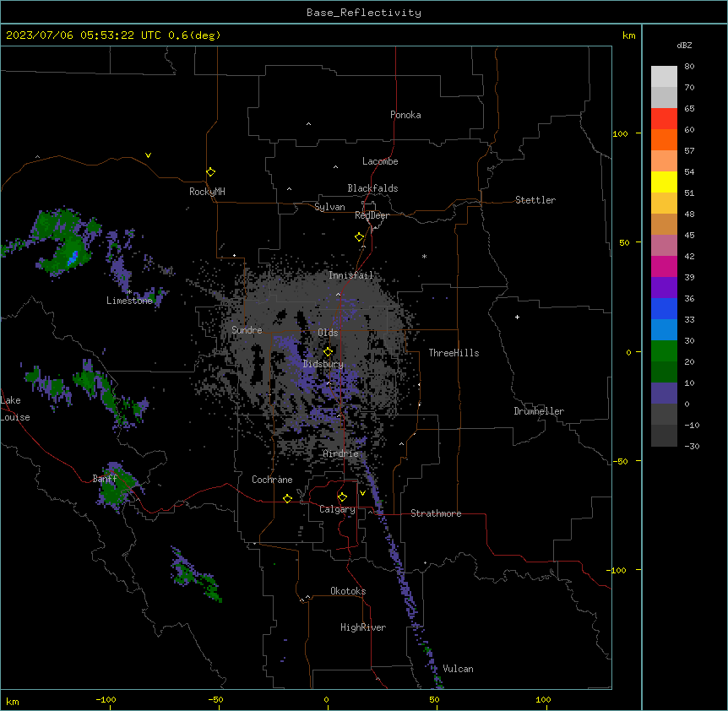Click the yellow diamond marker south of RedDeer
The height and width of the screenshot is (711, 728).
pos(359,237)
